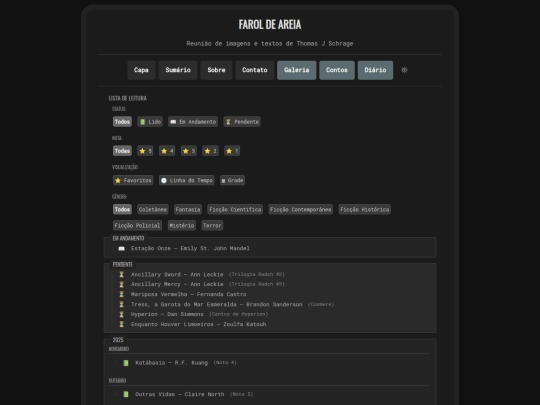Click the Cosmere series tag
This screenshot has width=540, height=405.
(x=321, y=304)
